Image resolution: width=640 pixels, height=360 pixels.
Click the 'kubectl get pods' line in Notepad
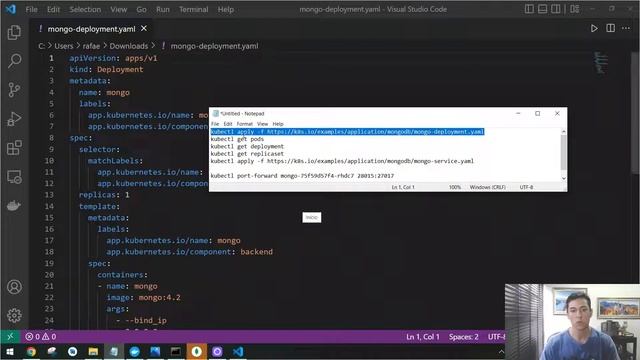click(237, 139)
